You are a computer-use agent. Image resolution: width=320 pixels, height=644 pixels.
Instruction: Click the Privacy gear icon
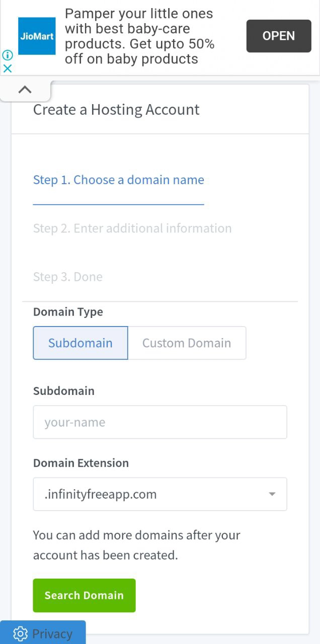pyautogui.click(x=20, y=633)
